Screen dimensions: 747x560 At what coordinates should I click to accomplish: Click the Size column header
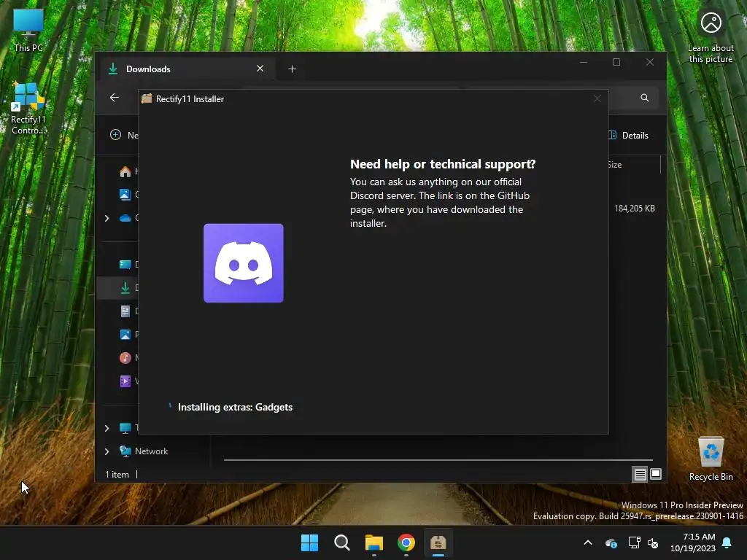pyautogui.click(x=614, y=165)
